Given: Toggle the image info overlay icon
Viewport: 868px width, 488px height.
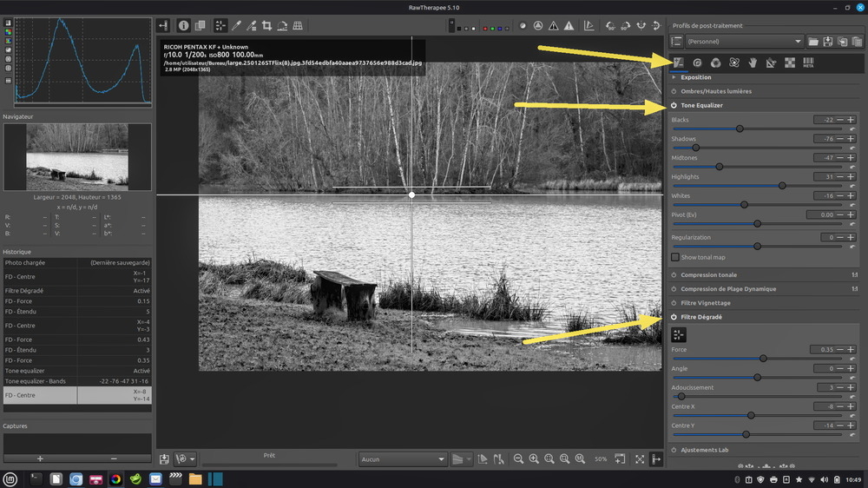Looking at the screenshot, I should [x=183, y=25].
